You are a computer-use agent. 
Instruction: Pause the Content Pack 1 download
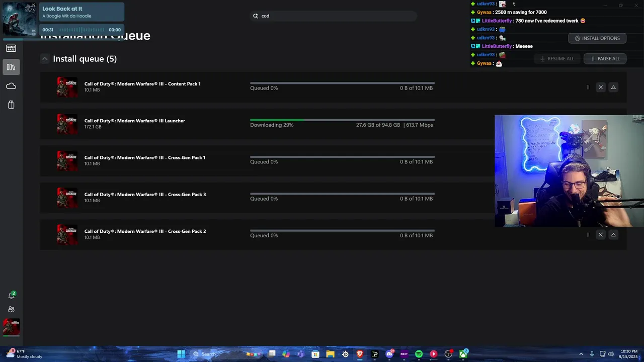(x=588, y=87)
